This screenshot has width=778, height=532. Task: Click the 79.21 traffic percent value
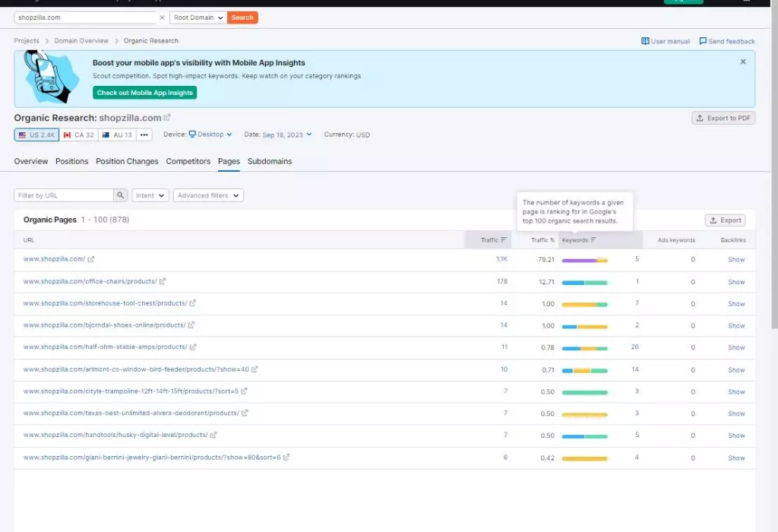(546, 260)
